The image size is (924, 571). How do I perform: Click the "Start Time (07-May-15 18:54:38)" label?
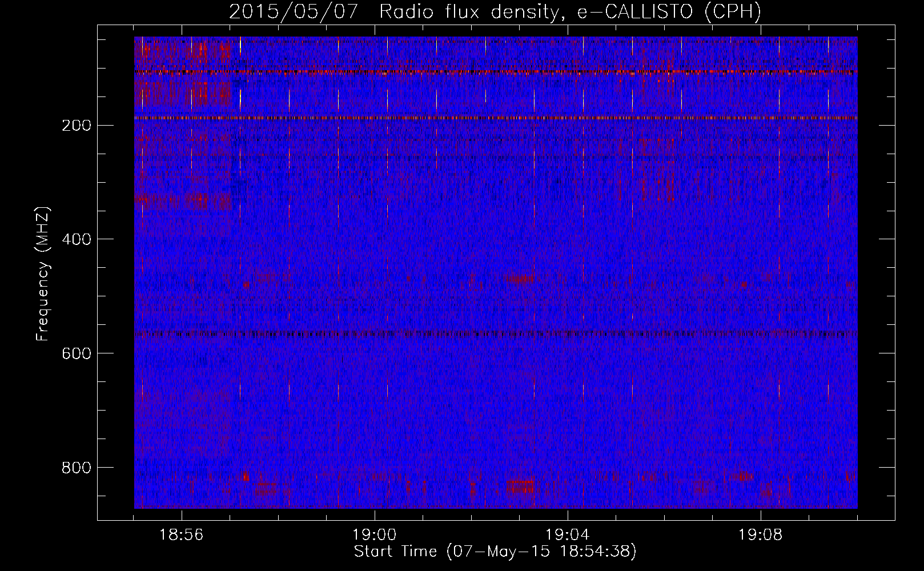(x=495, y=552)
